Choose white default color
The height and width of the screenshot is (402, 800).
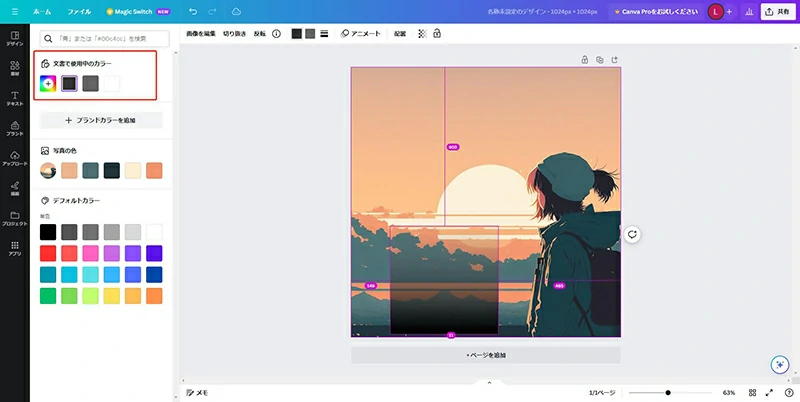coord(154,232)
